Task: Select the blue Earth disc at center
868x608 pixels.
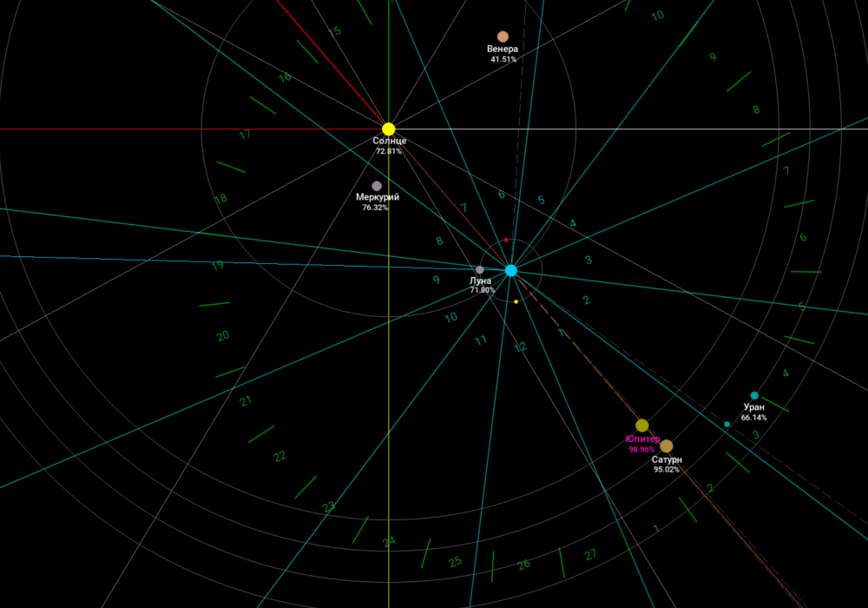Action: pyautogui.click(x=511, y=270)
